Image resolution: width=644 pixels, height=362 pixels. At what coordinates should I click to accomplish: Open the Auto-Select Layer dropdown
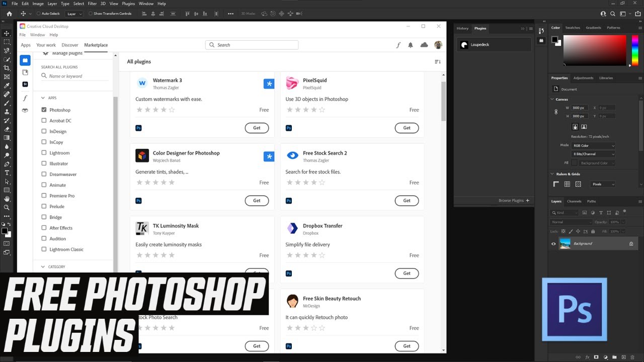[74, 14]
